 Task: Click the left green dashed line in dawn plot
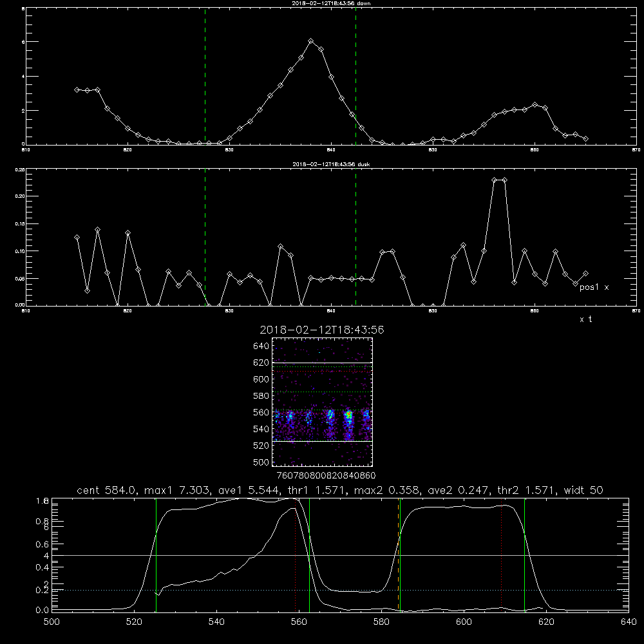205,77
